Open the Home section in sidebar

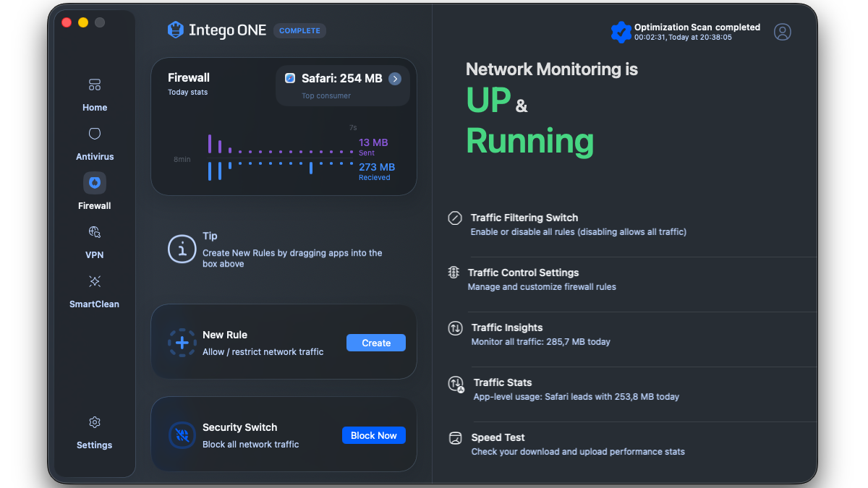pyautogui.click(x=95, y=94)
